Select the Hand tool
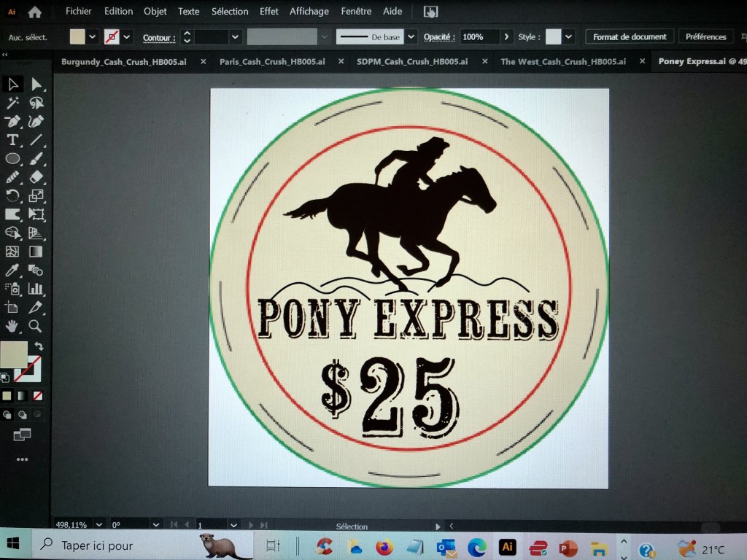The image size is (747, 560). click(x=12, y=326)
